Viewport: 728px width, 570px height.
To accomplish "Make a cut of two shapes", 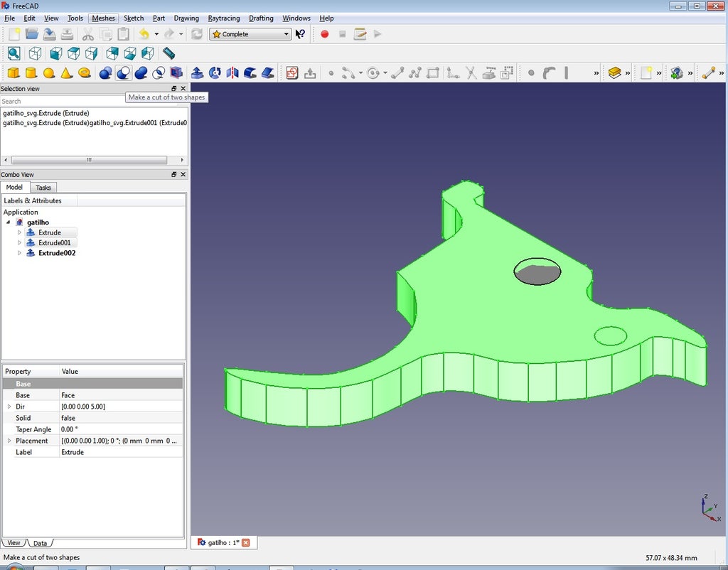I will click(x=124, y=72).
